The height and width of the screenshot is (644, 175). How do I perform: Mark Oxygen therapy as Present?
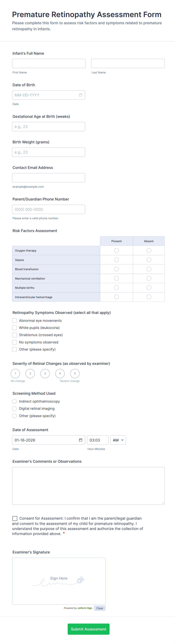tap(116, 250)
